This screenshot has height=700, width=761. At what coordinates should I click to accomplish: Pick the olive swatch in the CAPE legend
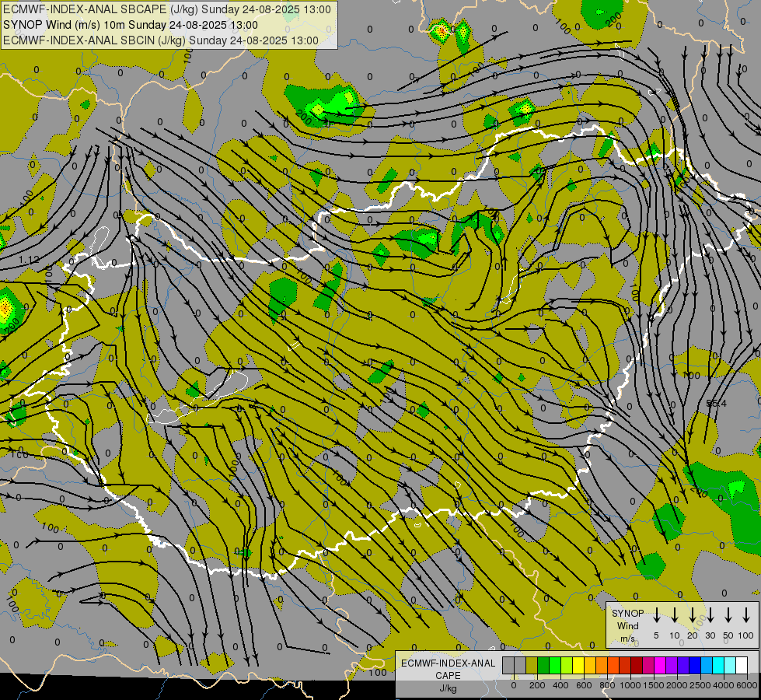coord(532,665)
